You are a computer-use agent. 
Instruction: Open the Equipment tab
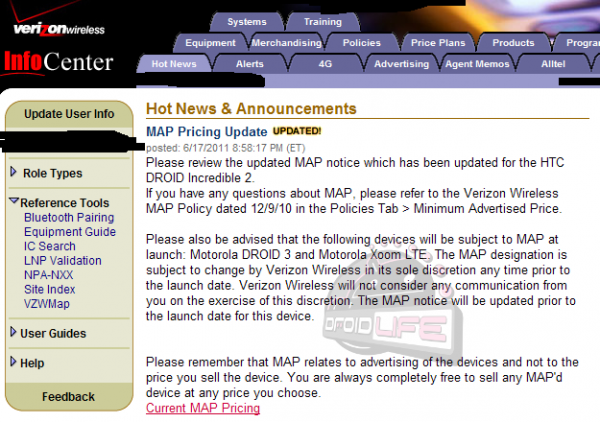pos(211,43)
